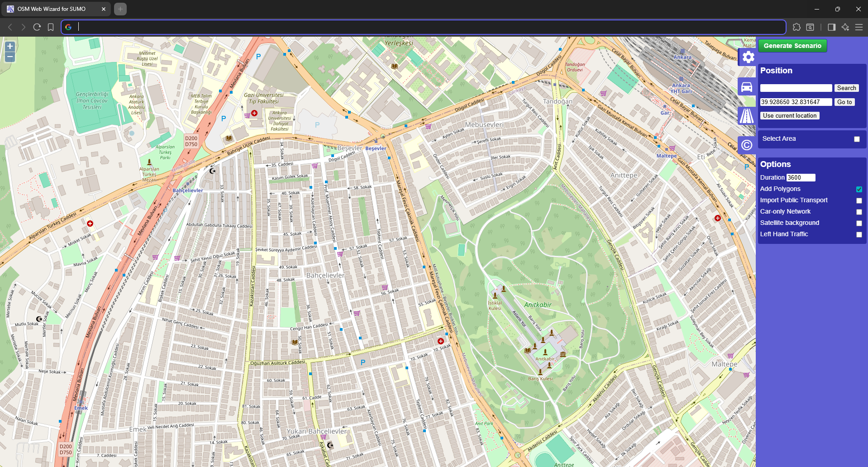Open the vehicles car icon tab

click(747, 86)
